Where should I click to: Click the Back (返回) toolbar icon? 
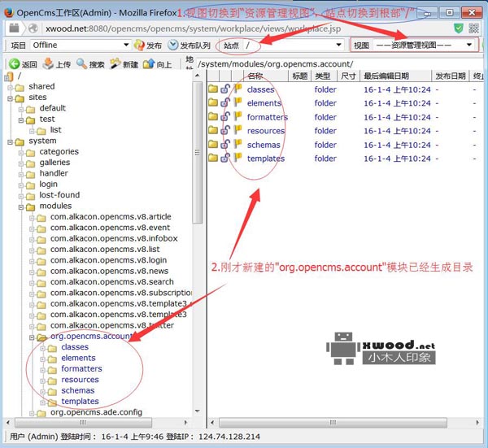[x=14, y=64]
